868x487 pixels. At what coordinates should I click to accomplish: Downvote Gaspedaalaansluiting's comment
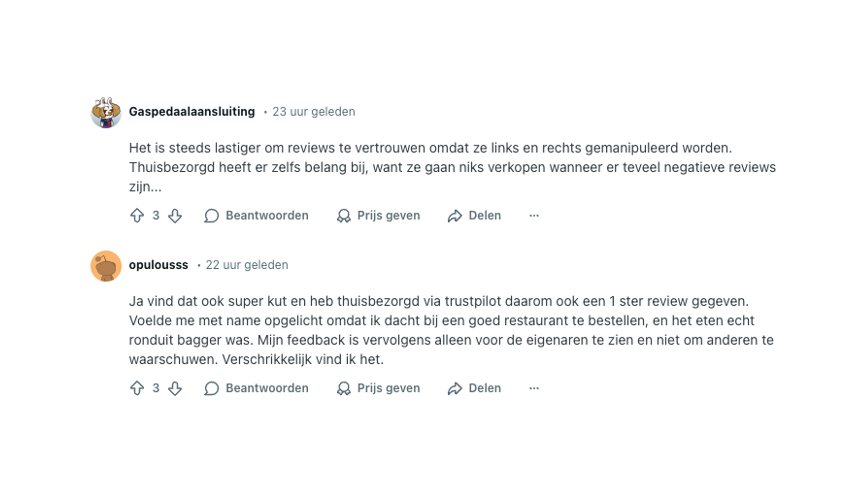[x=176, y=215]
